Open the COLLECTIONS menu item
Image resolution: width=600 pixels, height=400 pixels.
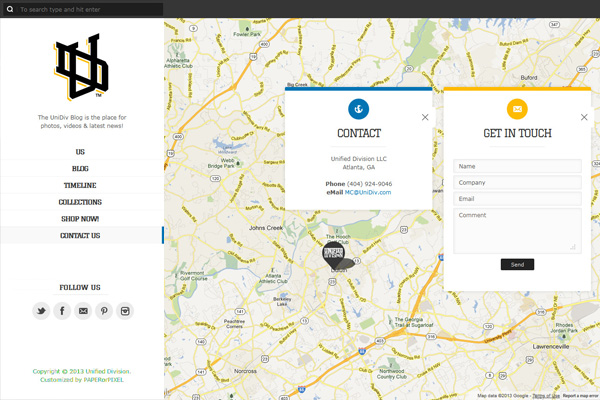point(80,202)
